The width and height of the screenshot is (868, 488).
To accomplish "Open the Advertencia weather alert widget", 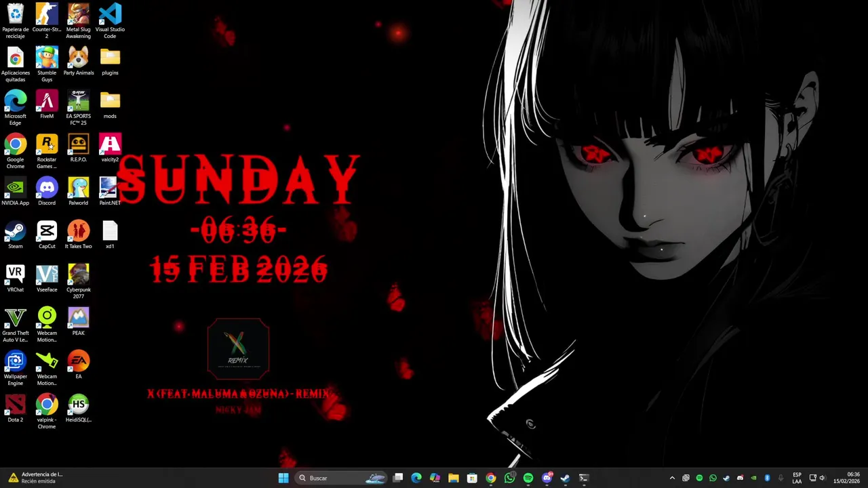I will coord(34,478).
